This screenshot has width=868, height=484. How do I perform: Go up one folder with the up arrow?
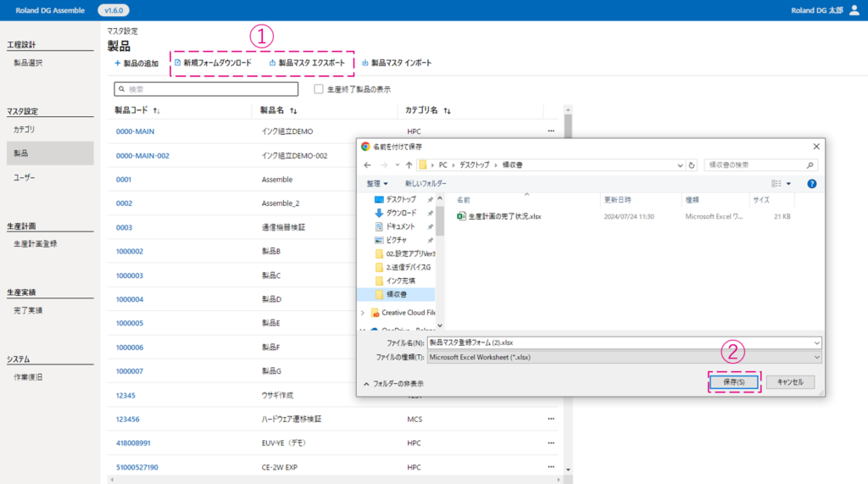[x=409, y=165]
